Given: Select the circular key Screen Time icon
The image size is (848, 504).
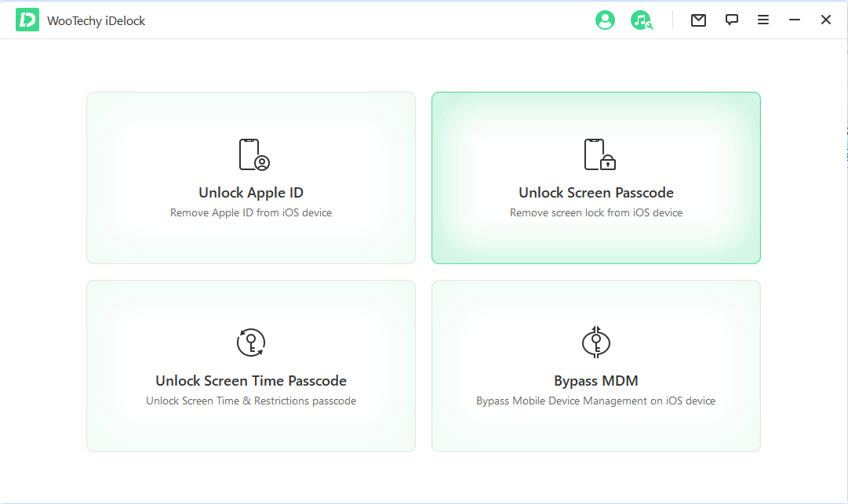Looking at the screenshot, I should (250, 343).
